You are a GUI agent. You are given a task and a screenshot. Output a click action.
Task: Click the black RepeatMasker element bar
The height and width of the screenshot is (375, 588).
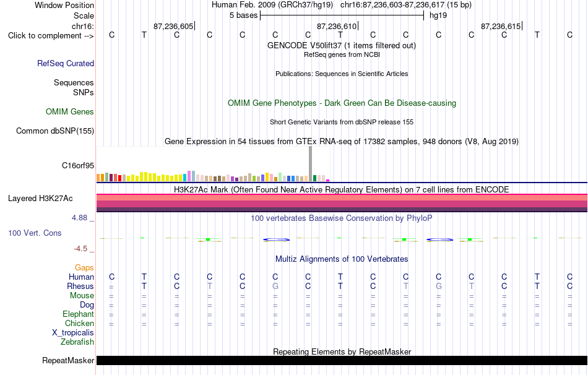click(x=342, y=360)
